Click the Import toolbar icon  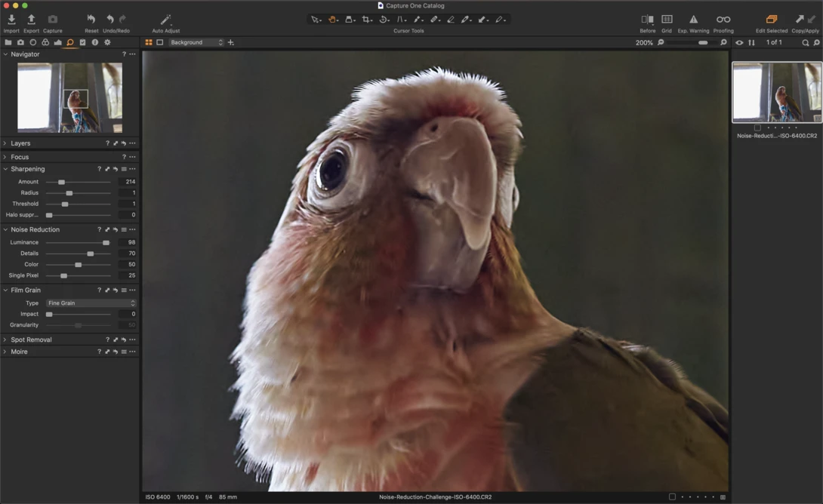[11, 20]
